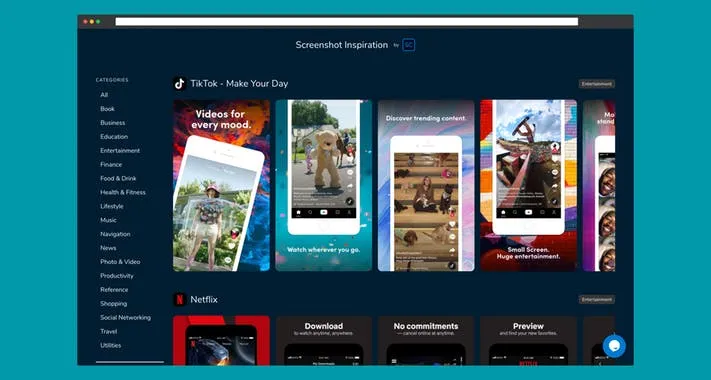Choose the Social Networking category
Image resolution: width=711 pixels, height=380 pixels.
(x=126, y=317)
